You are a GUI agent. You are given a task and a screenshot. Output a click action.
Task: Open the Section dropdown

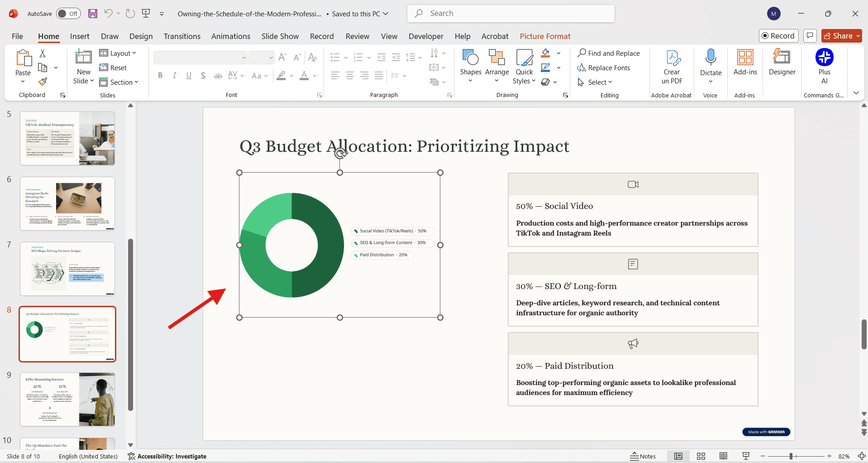119,82
